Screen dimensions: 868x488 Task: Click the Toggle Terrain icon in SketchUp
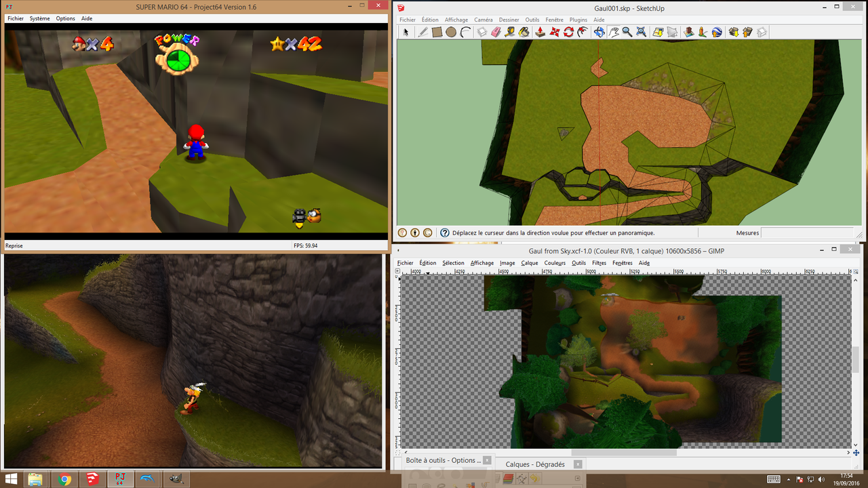click(672, 32)
